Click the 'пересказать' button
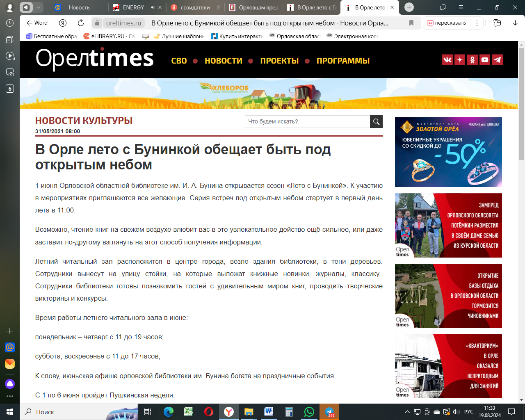Viewport: 525px width, 420px height. pos(446,23)
